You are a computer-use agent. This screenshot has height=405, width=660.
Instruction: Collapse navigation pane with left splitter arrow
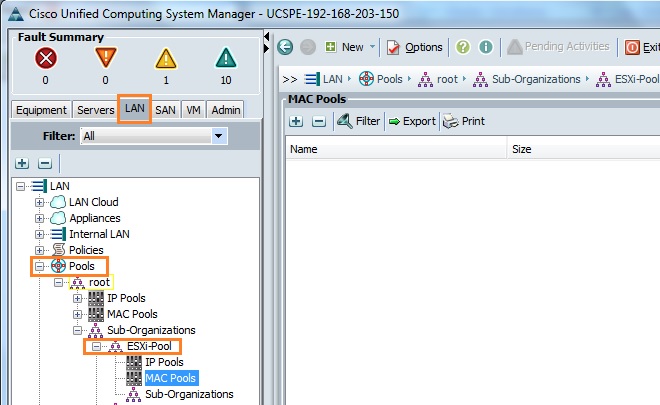(266, 37)
